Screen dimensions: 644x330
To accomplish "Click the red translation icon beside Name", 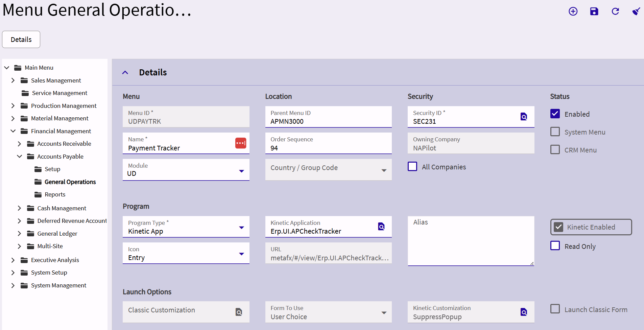I will click(x=241, y=143).
